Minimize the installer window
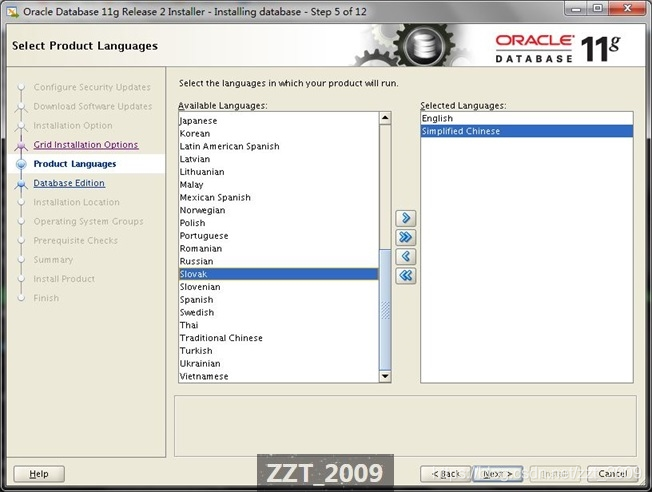652x492 pixels. pos(576,8)
